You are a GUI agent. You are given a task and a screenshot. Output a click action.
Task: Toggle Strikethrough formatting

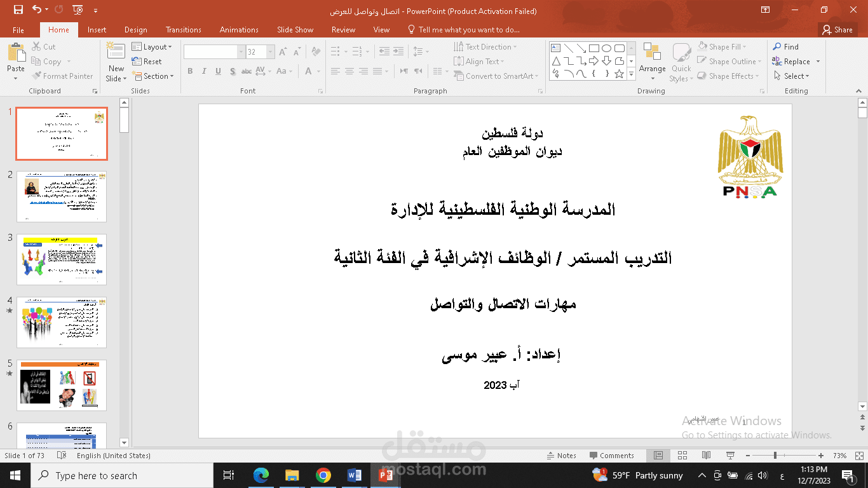tap(247, 71)
